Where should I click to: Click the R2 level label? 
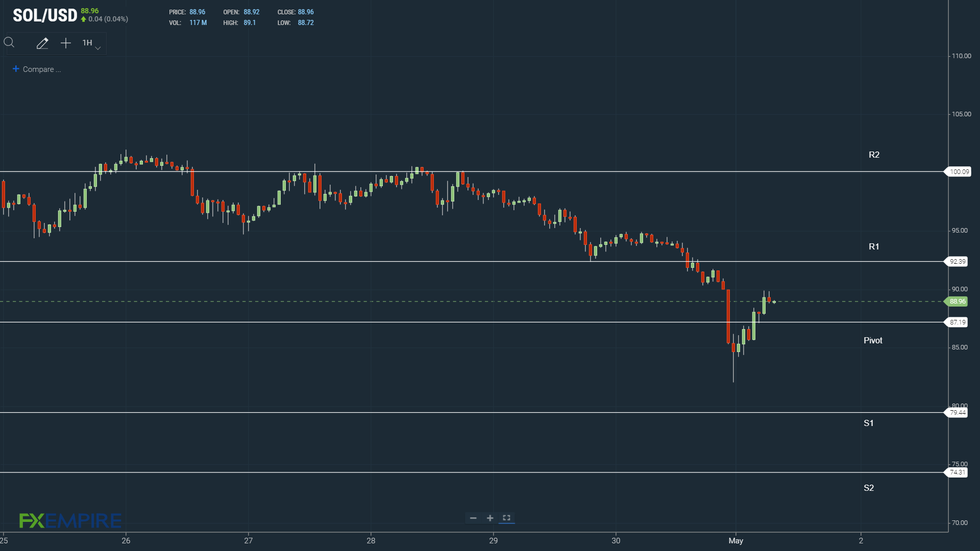(874, 155)
